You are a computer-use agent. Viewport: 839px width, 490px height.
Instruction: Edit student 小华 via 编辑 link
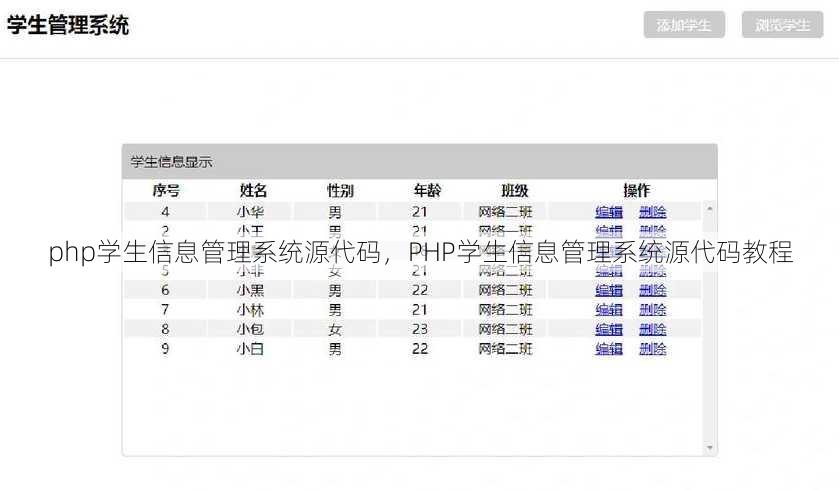[x=609, y=212]
